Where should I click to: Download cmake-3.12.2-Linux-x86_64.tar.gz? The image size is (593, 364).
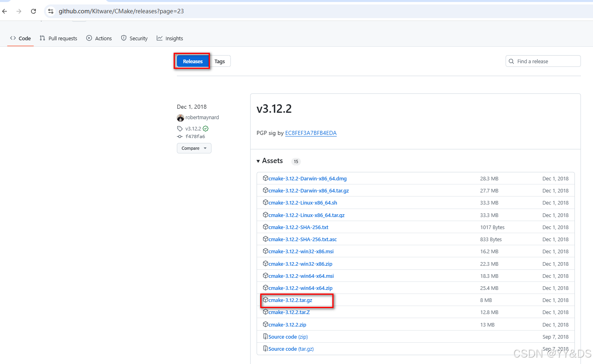pyautogui.click(x=307, y=215)
